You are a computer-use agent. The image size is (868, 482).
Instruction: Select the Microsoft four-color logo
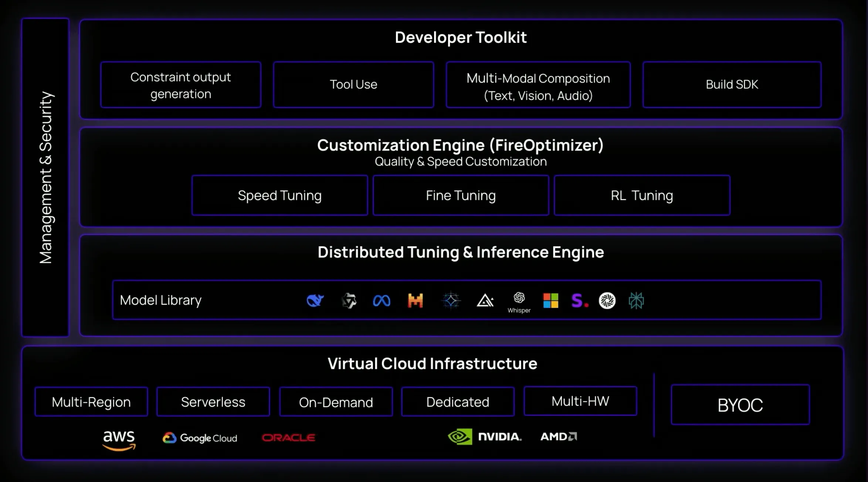pos(550,301)
